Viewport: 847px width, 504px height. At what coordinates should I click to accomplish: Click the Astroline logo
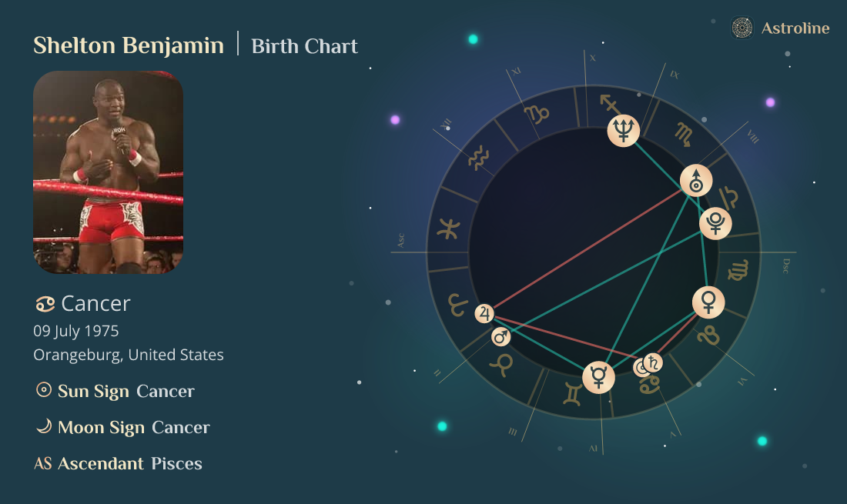tap(781, 28)
